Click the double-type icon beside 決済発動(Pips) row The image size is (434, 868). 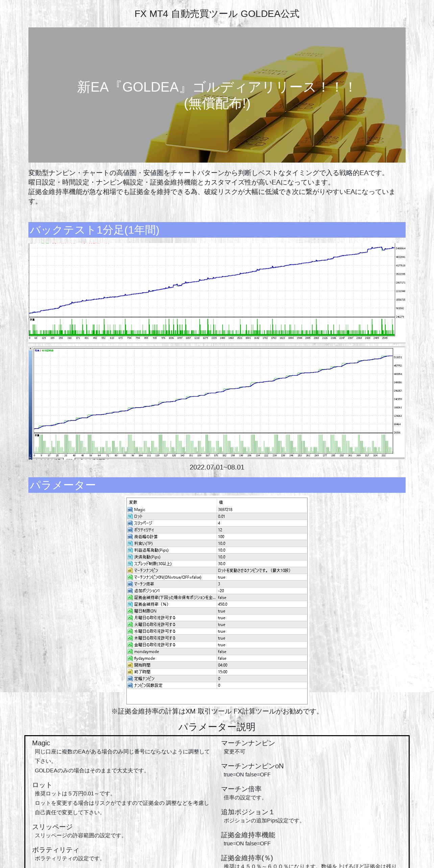tap(130, 557)
